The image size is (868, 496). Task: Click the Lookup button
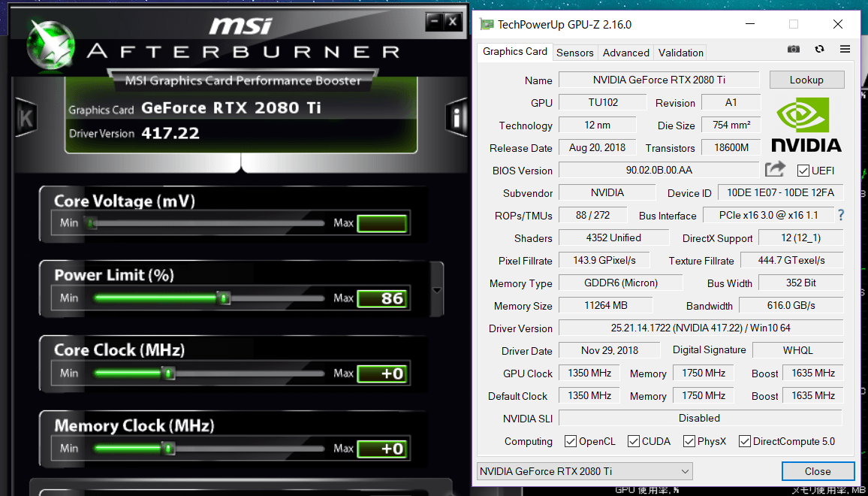pyautogui.click(x=806, y=80)
